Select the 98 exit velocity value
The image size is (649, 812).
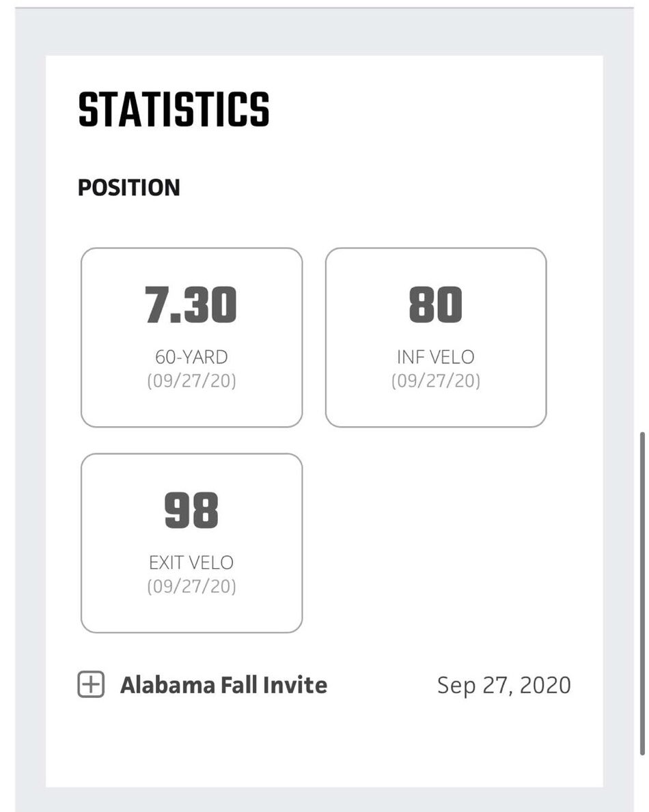pyautogui.click(x=191, y=511)
